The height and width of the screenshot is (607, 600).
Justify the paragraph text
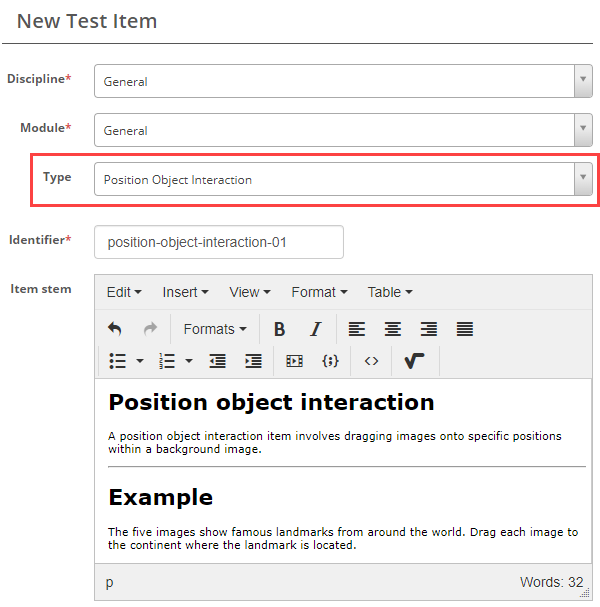(465, 329)
